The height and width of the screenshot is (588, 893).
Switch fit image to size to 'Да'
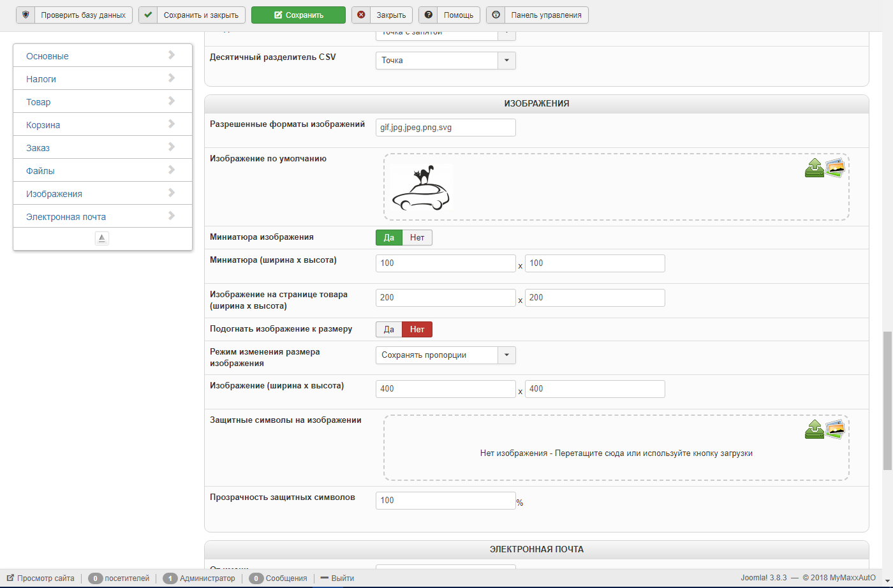(x=389, y=330)
